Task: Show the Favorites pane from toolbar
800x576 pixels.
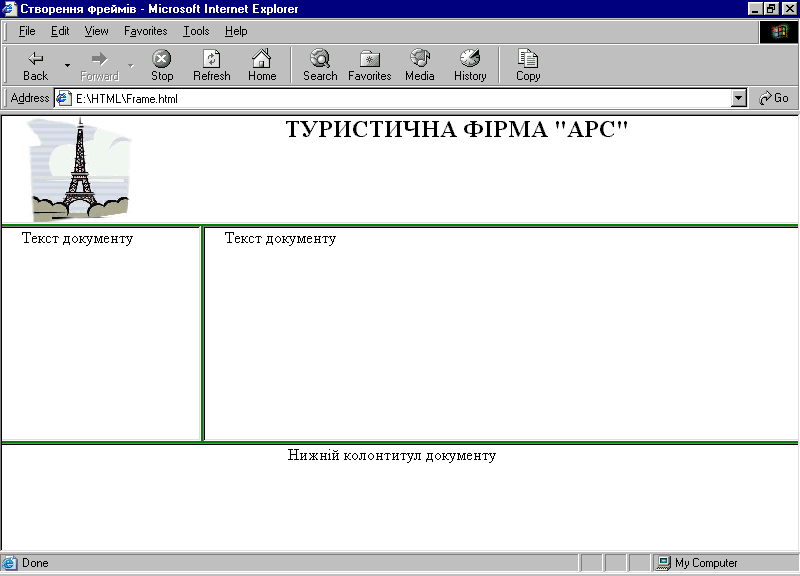Action: pyautogui.click(x=369, y=65)
